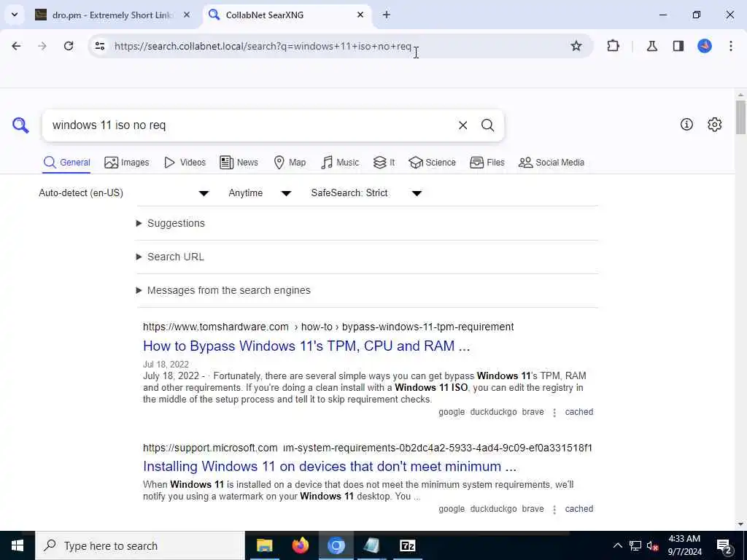Open a new tab with plus button

pos(387,15)
